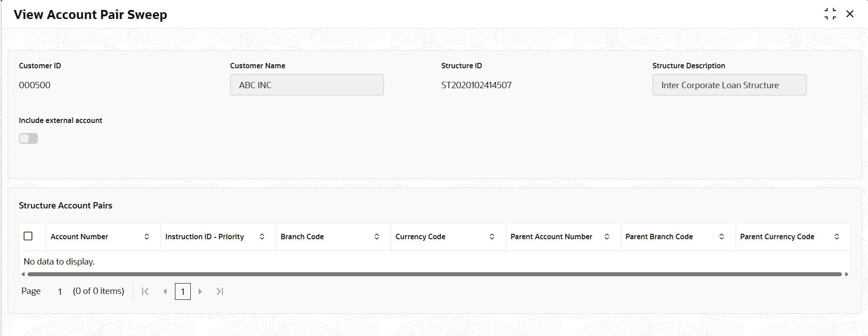Enable the Include external account toggle

tap(28, 138)
